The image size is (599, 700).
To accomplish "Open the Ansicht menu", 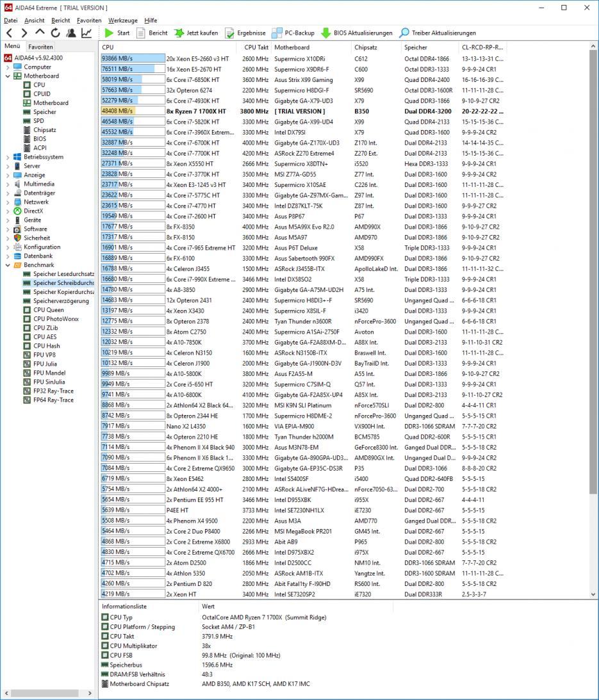I will [x=35, y=20].
